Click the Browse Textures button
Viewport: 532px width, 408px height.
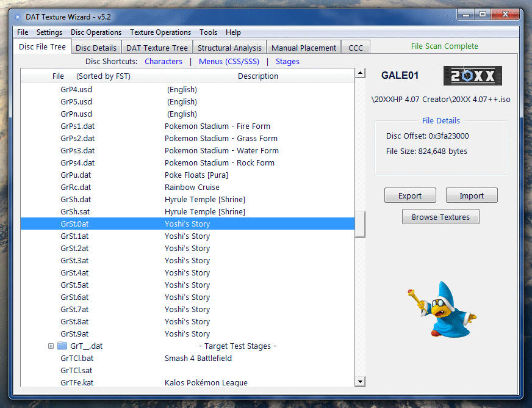pyautogui.click(x=440, y=217)
